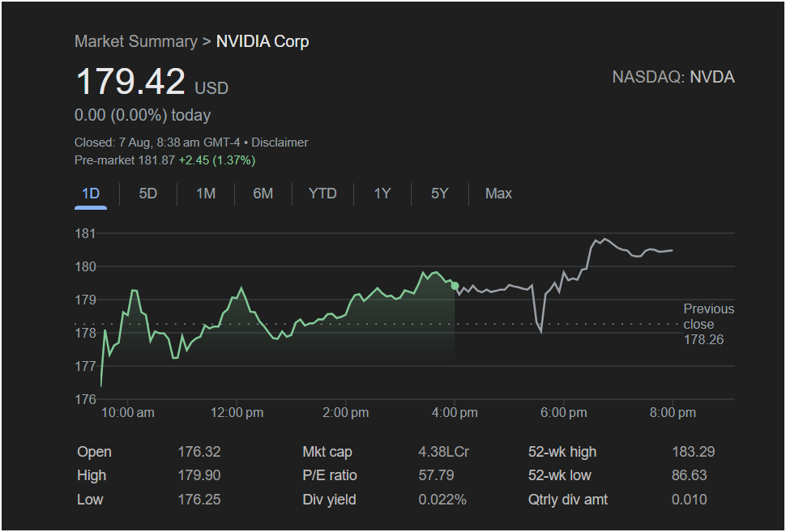The image size is (786, 532).
Task: Open the Disclaimer link
Action: click(280, 143)
